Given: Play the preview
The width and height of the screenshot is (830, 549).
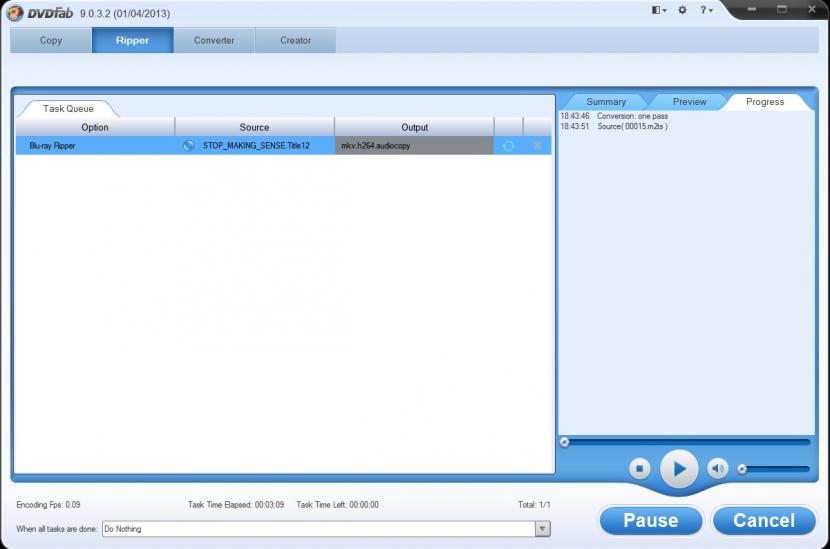Looking at the screenshot, I should 679,469.
